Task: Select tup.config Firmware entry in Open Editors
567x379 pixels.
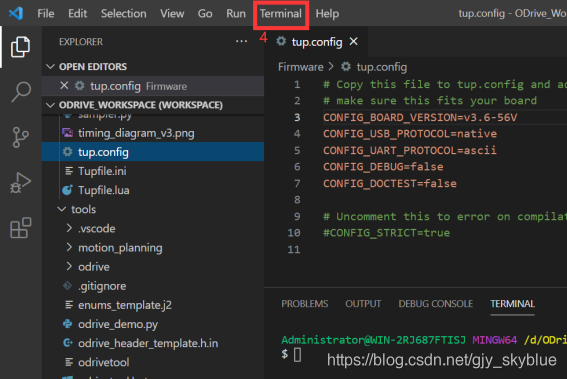Action: [x=153, y=86]
